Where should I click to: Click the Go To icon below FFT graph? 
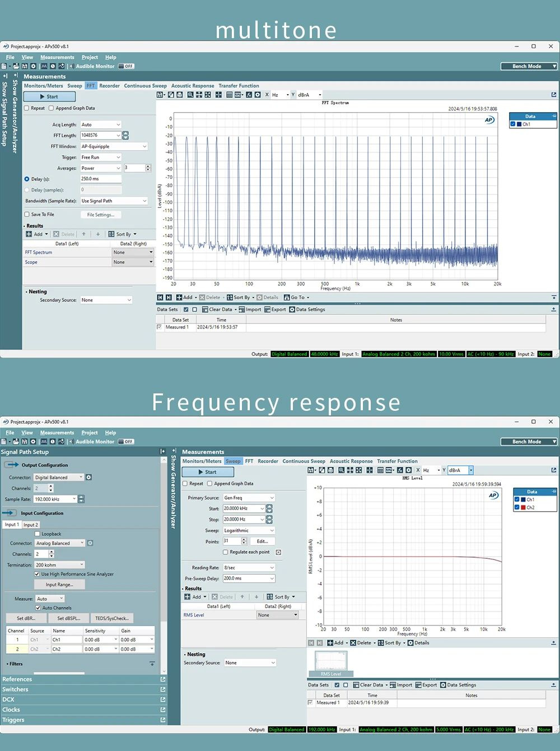287,298
